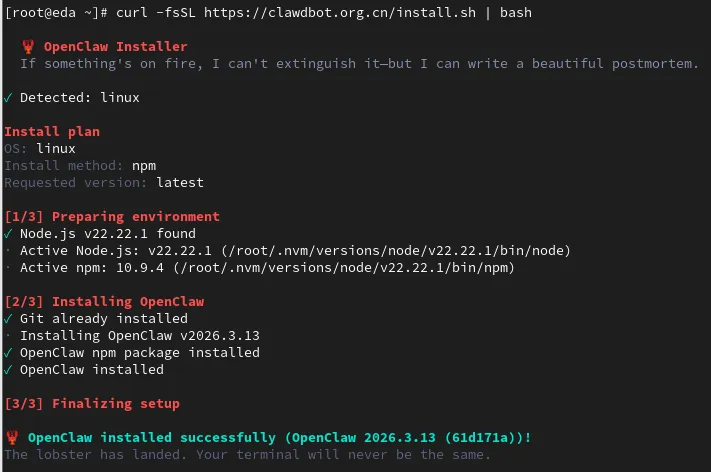Click the checkmark before Detected: linux
Image resolution: width=711 pixels, height=472 pixels.
(8, 97)
